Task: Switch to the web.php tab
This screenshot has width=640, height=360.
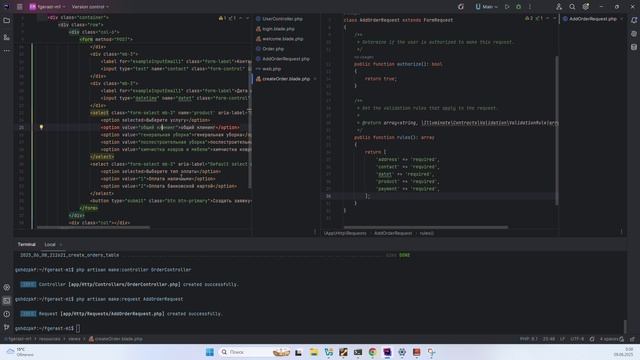Action: (x=271, y=69)
